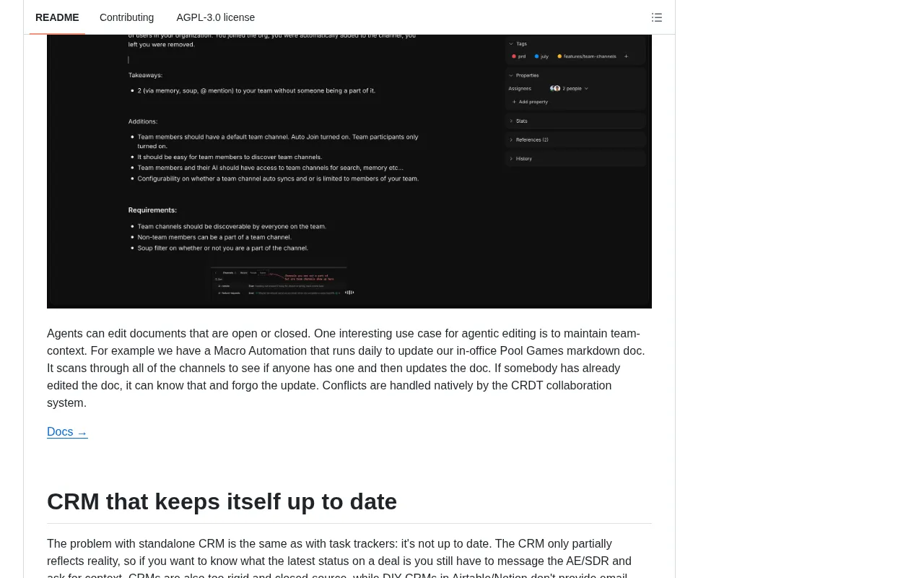Select the AGPL-3.0 license tab
The image size is (924, 578).
click(x=216, y=17)
